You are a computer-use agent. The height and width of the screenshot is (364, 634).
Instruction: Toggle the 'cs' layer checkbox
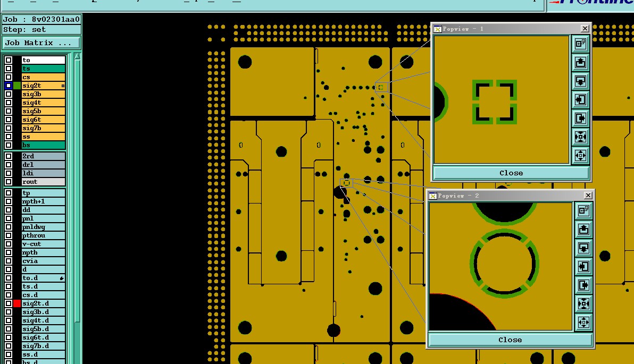point(9,77)
